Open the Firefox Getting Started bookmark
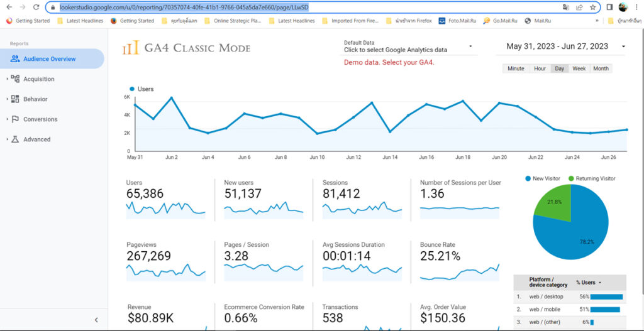Image resolution: width=644 pixels, height=331 pixels. (x=132, y=21)
